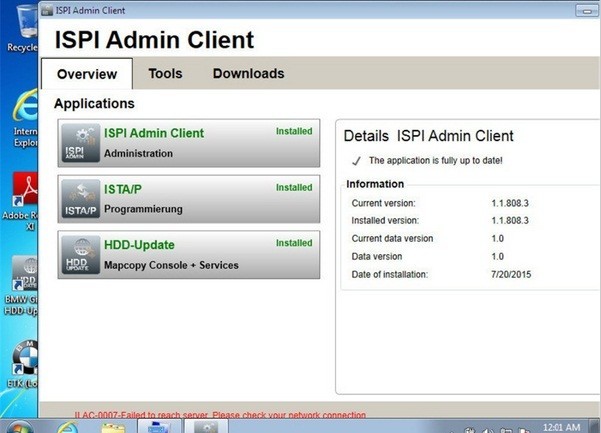Switch to the Overview tab
Viewport: 601px width, 433px height.
click(x=87, y=74)
